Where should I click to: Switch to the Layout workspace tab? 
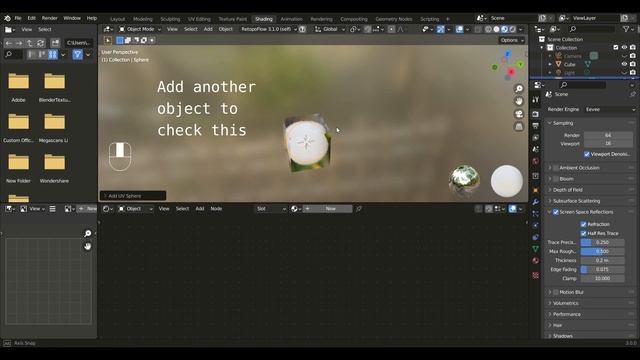tap(118, 19)
